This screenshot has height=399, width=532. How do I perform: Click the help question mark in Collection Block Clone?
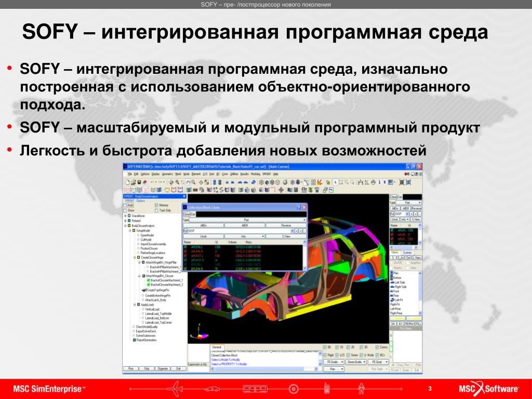(x=299, y=207)
